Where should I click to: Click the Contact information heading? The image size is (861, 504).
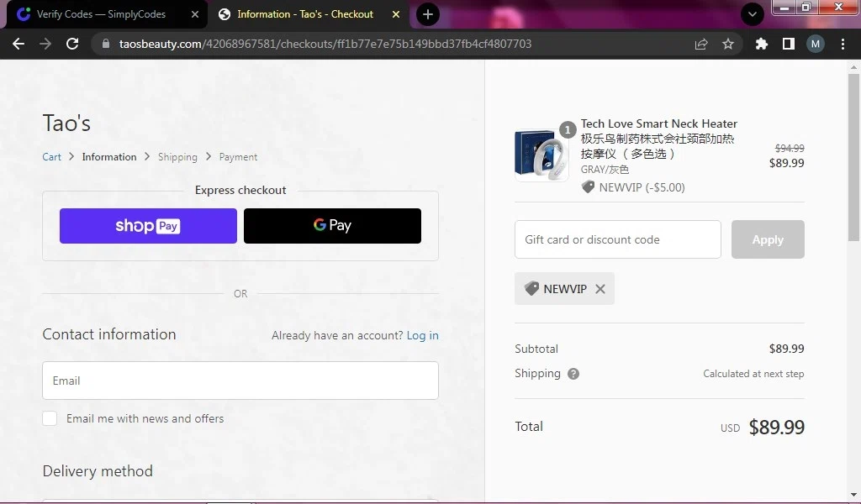(x=109, y=334)
